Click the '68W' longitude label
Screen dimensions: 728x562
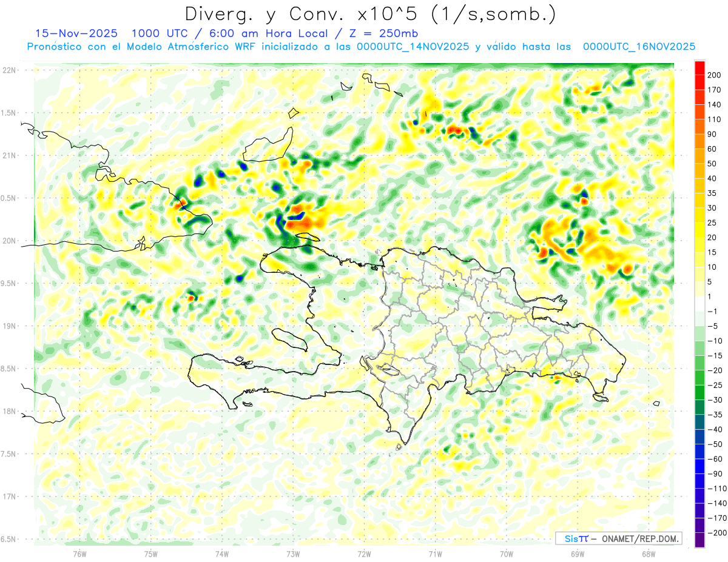coord(649,554)
